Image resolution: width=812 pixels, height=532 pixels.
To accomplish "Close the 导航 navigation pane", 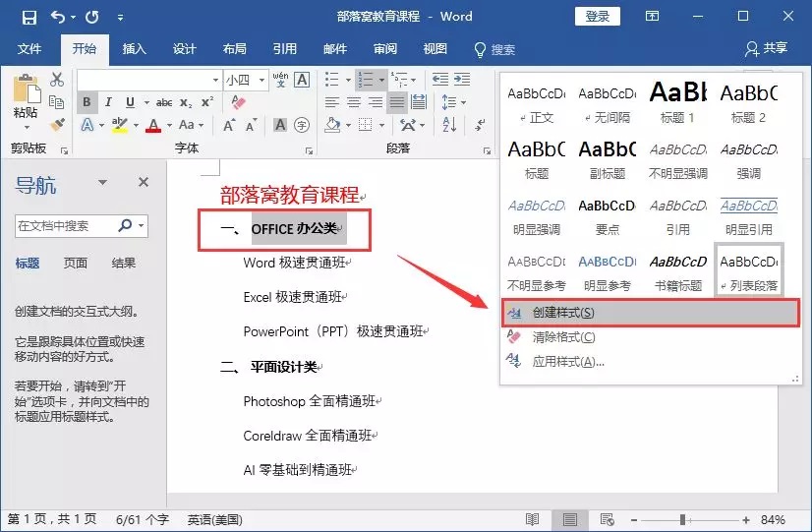I will (x=144, y=182).
